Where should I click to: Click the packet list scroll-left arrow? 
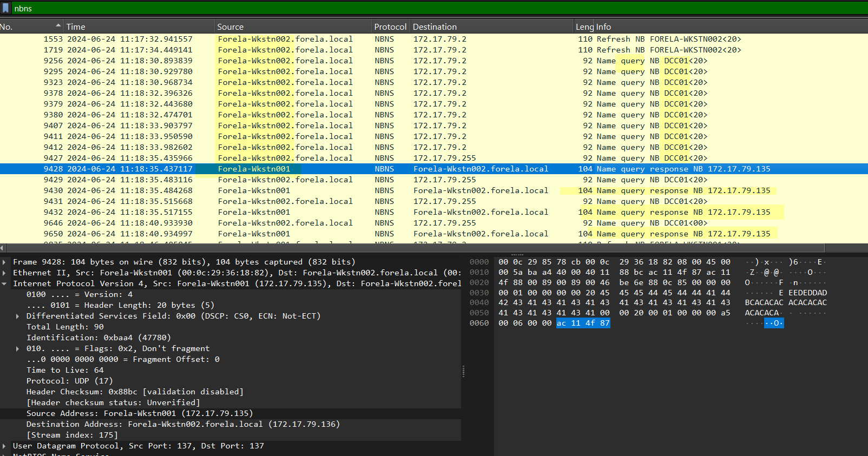pyautogui.click(x=3, y=248)
